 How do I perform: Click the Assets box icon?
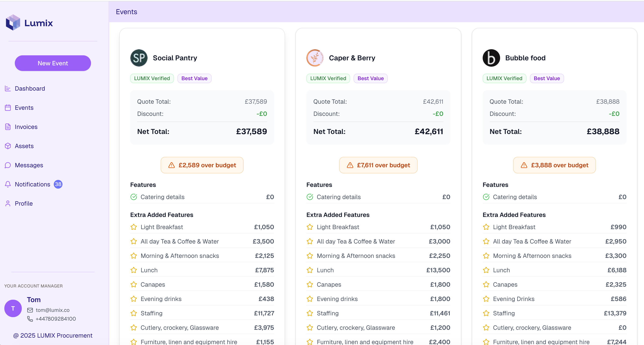click(8, 146)
